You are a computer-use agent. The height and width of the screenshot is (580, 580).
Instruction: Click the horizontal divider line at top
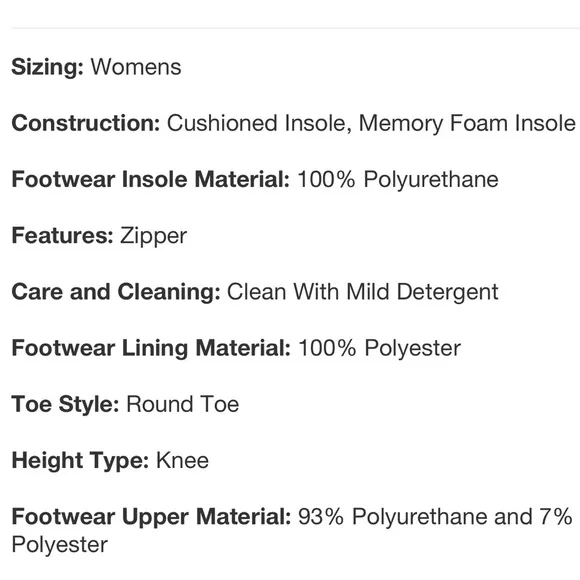coord(296,28)
